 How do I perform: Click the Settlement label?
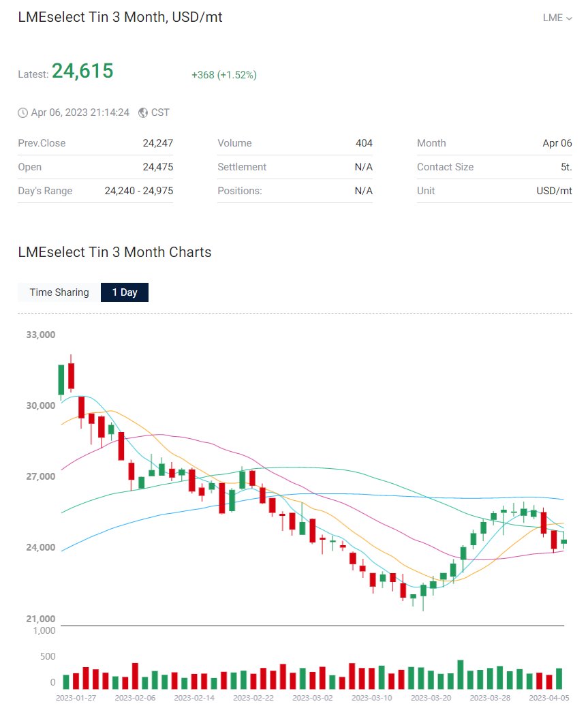[242, 167]
